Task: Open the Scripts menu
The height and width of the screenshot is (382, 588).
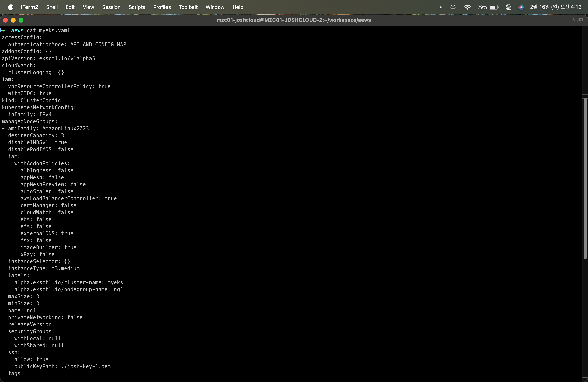Action: [x=137, y=7]
